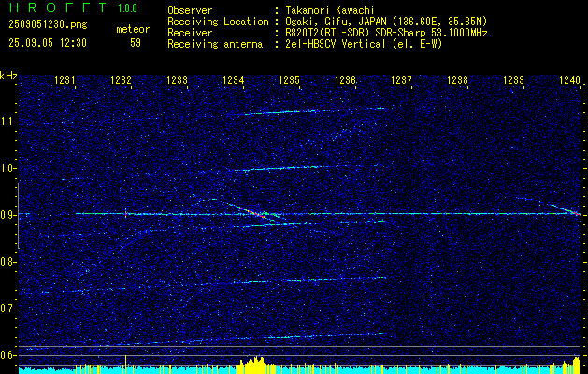The image size is (588, 374).
Task: Click the Receiving antenna field label
Action: click(x=215, y=44)
